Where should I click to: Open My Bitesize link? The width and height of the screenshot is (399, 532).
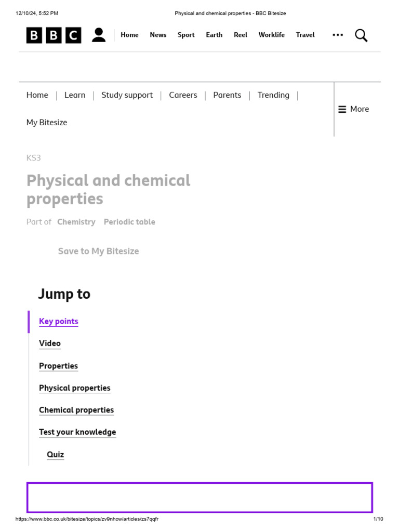(x=47, y=123)
